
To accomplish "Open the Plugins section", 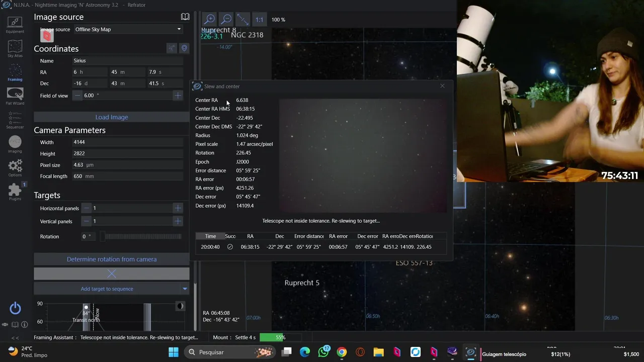I will click(15, 192).
